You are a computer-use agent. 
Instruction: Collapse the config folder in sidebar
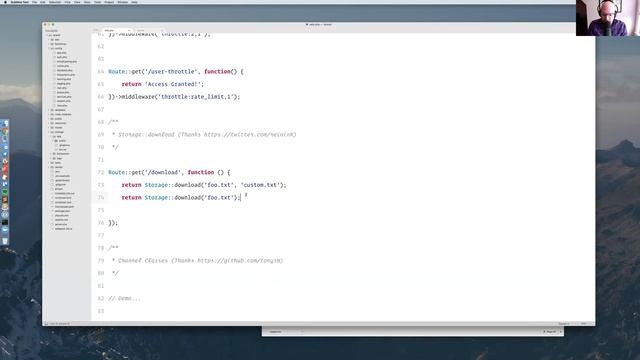[49, 48]
